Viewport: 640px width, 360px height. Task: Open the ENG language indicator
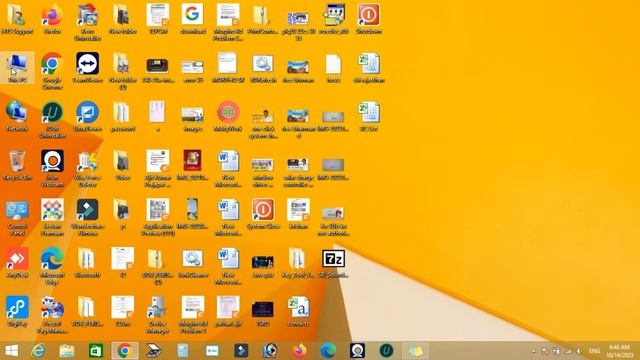point(594,351)
